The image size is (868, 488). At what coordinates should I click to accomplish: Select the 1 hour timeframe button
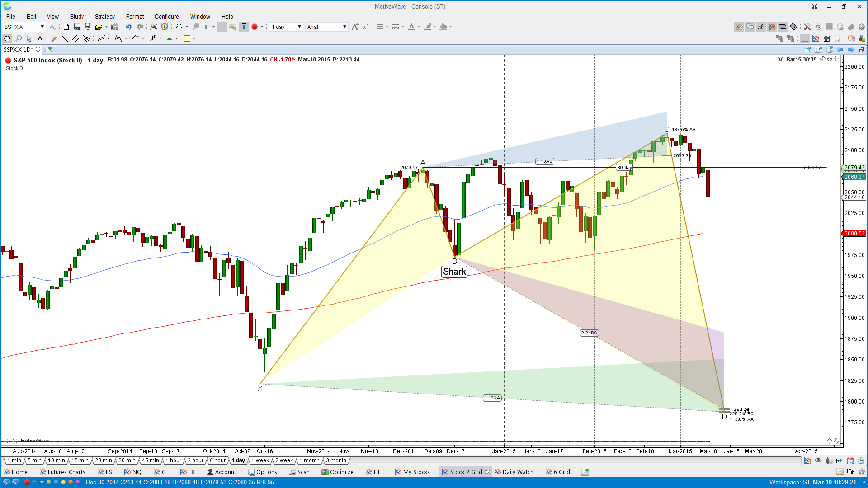tap(173, 460)
